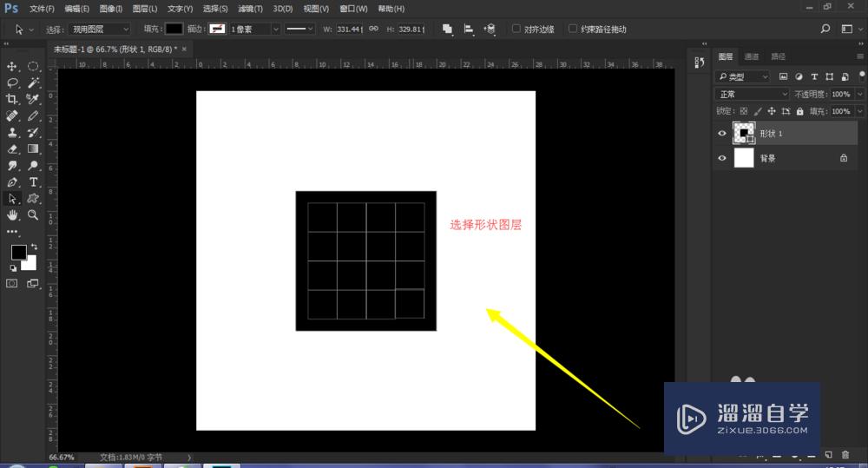Viewport: 868px width, 468px height.
Task: Toggle lock image pixels brush icon
Action: [x=758, y=111]
